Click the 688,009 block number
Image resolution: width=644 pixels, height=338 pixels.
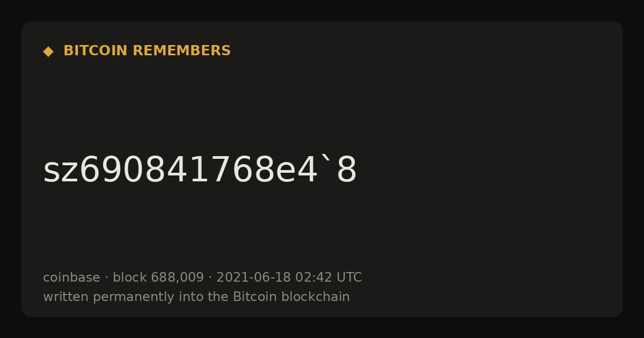[177, 278]
